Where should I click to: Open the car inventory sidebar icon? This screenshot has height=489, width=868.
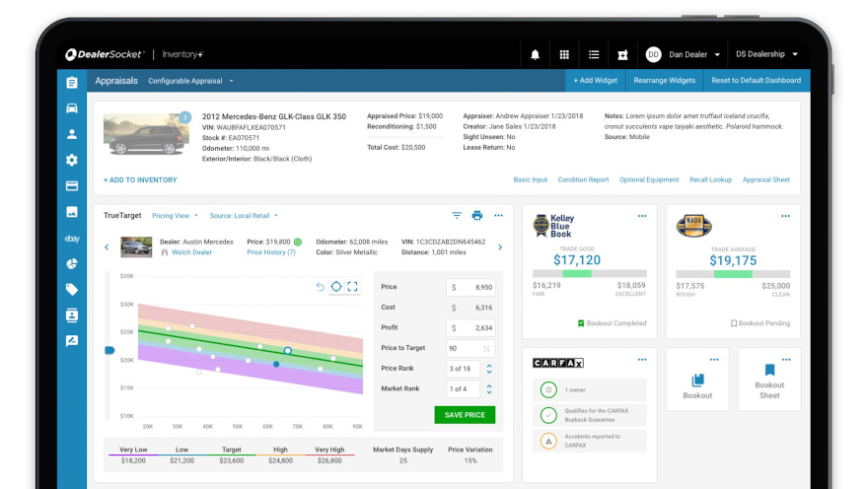click(x=72, y=108)
